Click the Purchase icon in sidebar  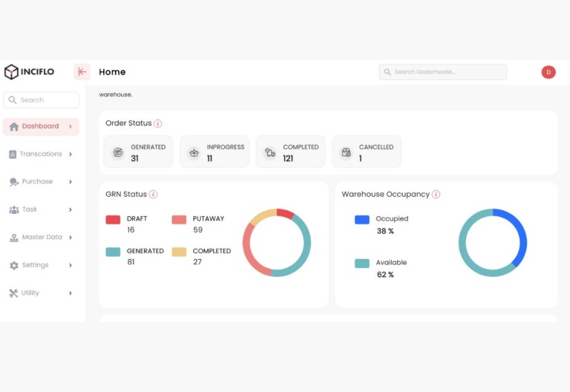click(14, 182)
